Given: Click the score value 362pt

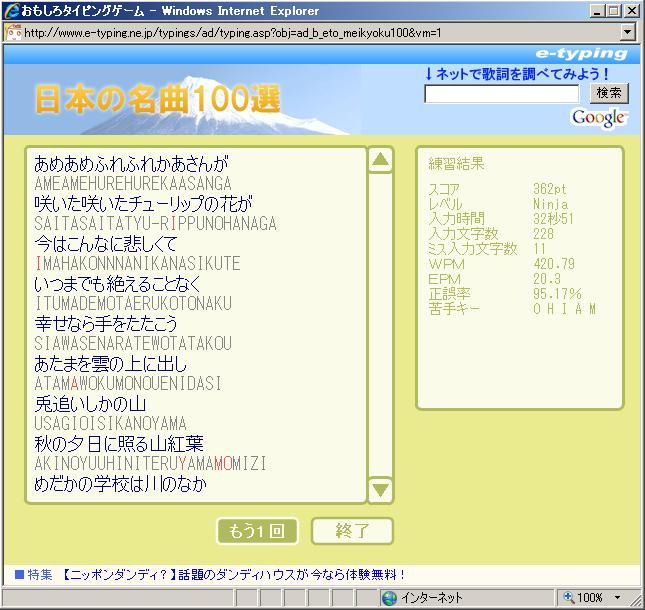Looking at the screenshot, I should 549,189.
